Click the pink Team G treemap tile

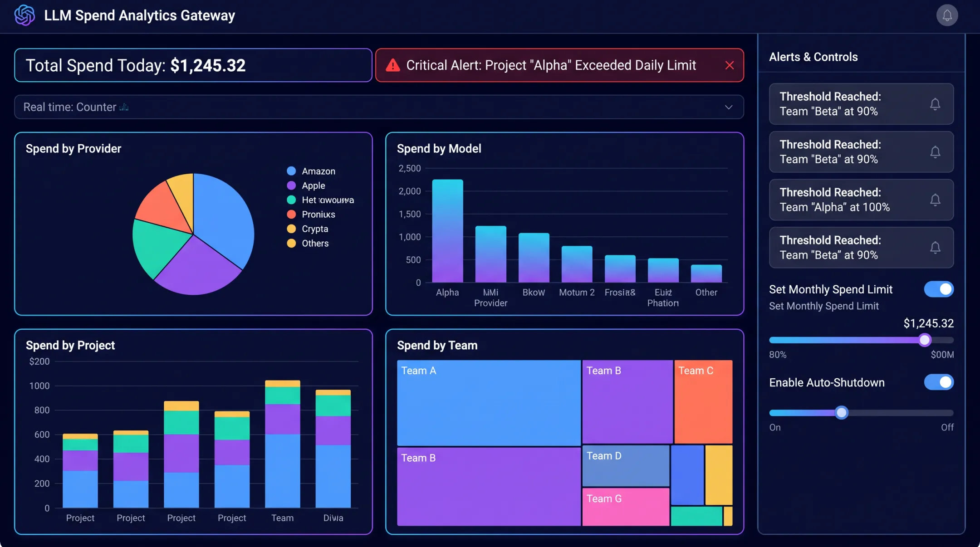[x=626, y=507]
